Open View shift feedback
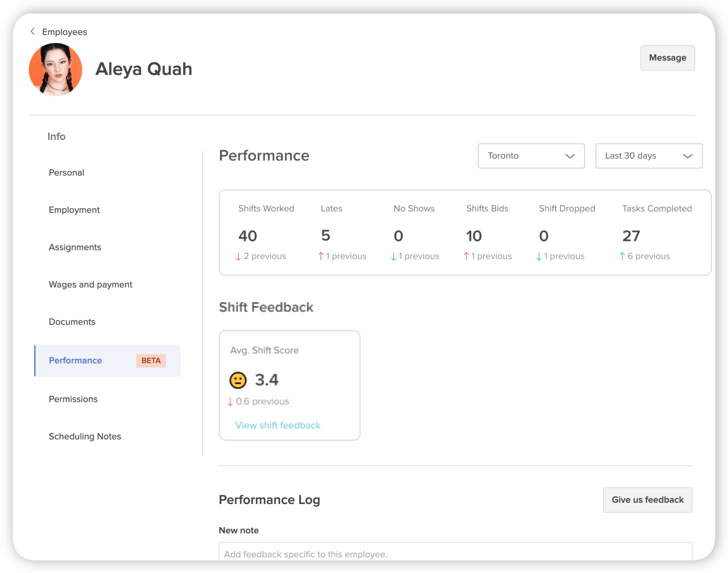The width and height of the screenshot is (728, 573). coord(278,425)
